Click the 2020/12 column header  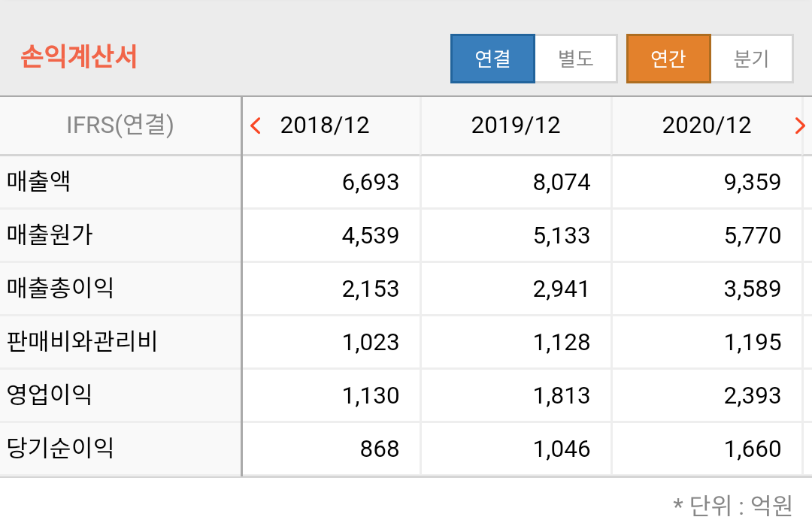706,125
